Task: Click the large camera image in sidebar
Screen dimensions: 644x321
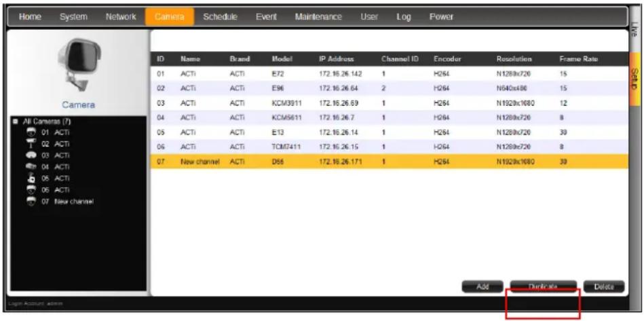Action: click(79, 64)
